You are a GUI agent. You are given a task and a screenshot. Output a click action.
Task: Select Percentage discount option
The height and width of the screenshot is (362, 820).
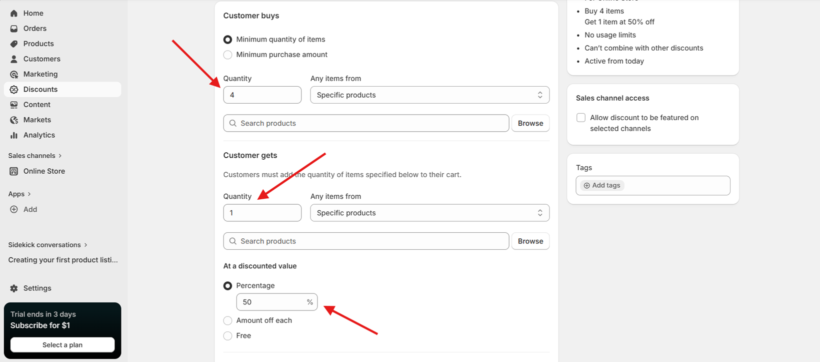227,286
